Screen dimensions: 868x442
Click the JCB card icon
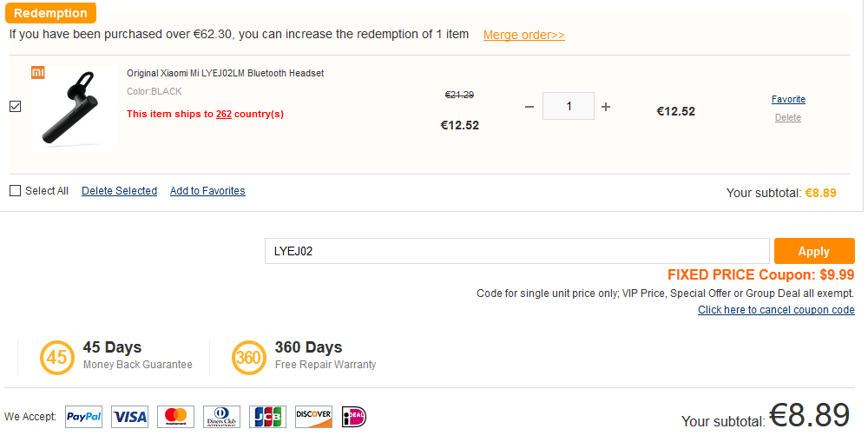tap(267, 417)
